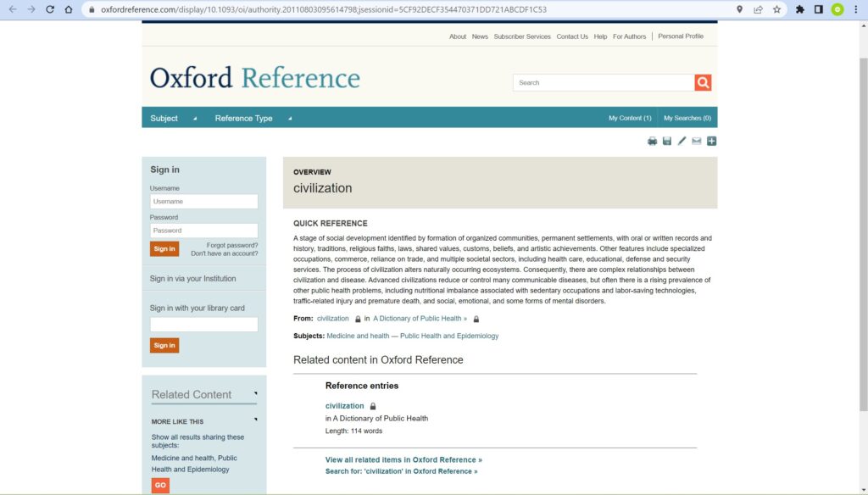Viewport: 868px width, 495px height.
Task: Open My Searches (0) tab
Action: click(687, 118)
